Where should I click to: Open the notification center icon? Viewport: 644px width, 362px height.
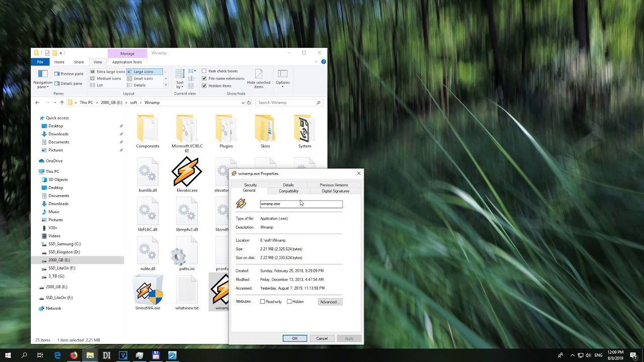pos(633,355)
